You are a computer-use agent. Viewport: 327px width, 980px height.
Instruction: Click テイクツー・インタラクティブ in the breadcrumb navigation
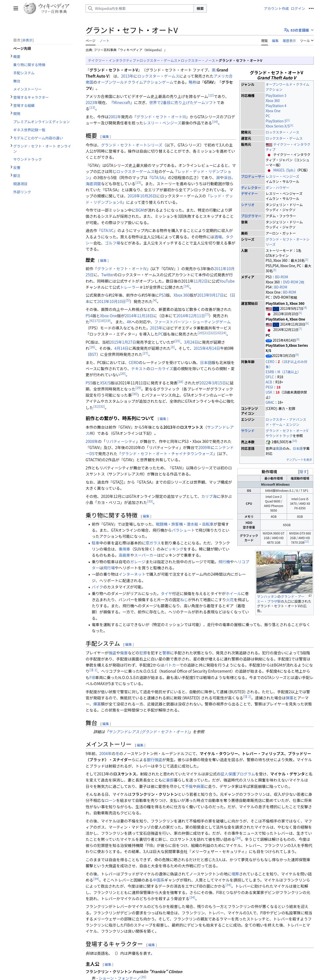[x=112, y=60]
